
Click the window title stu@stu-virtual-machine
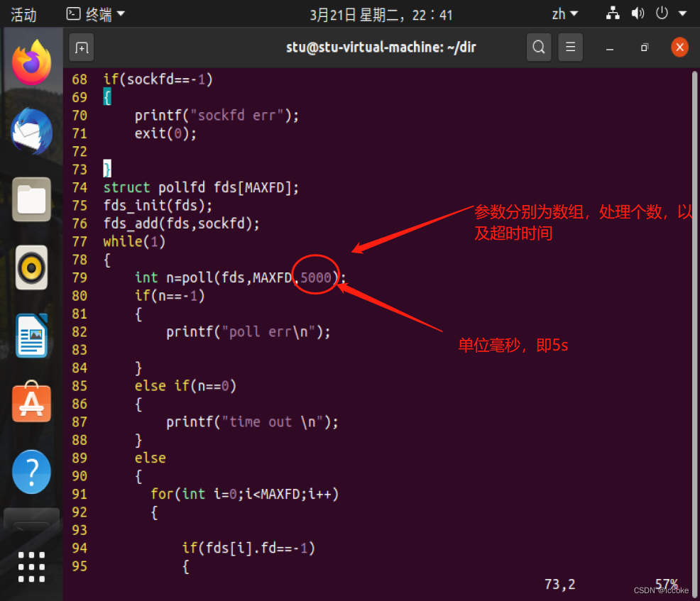click(381, 47)
